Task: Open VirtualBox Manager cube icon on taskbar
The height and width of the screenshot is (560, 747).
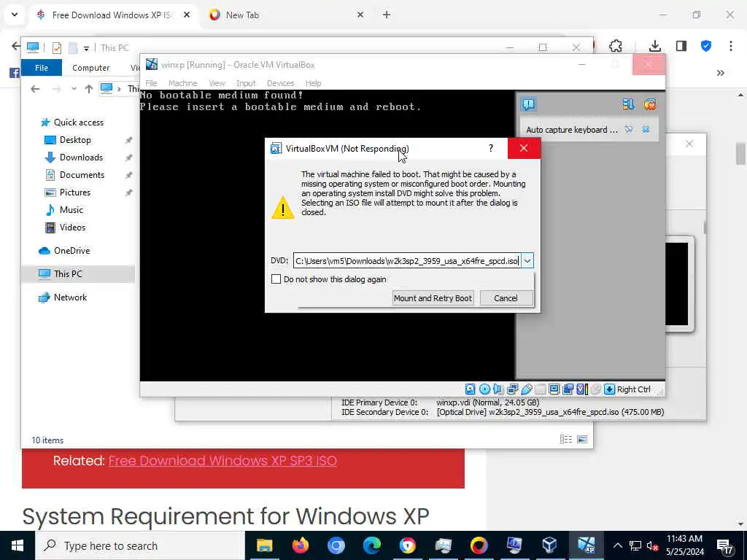Action: pyautogui.click(x=550, y=545)
